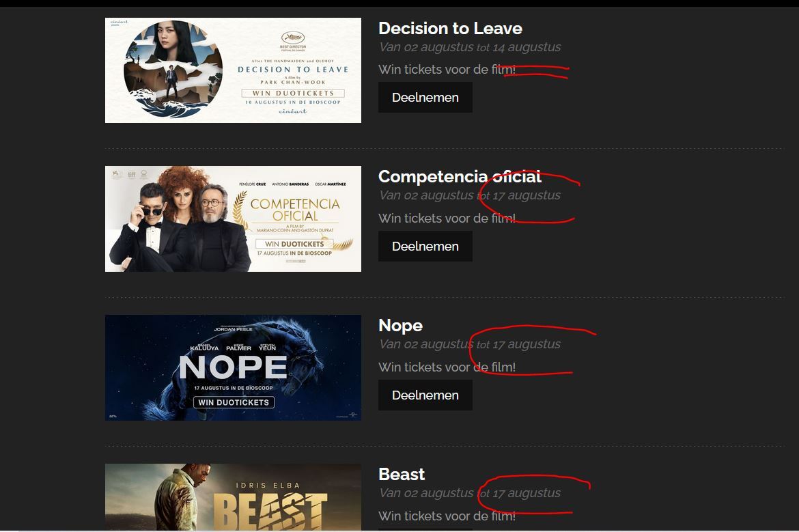Click WIN DUOTICKETS label in Competencia Oficial banner

294,244
